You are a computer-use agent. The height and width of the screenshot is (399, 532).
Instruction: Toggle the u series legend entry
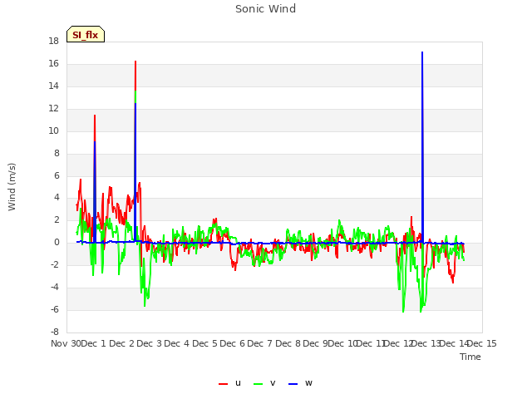tap(229, 383)
